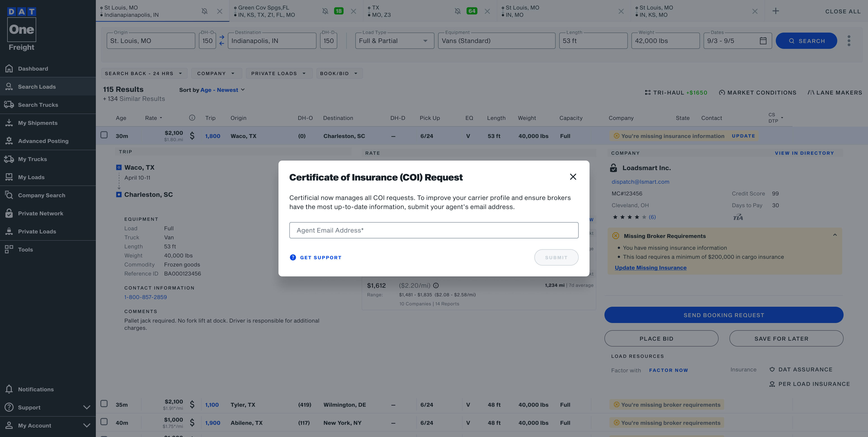Click the three-dot search options icon

tap(849, 41)
